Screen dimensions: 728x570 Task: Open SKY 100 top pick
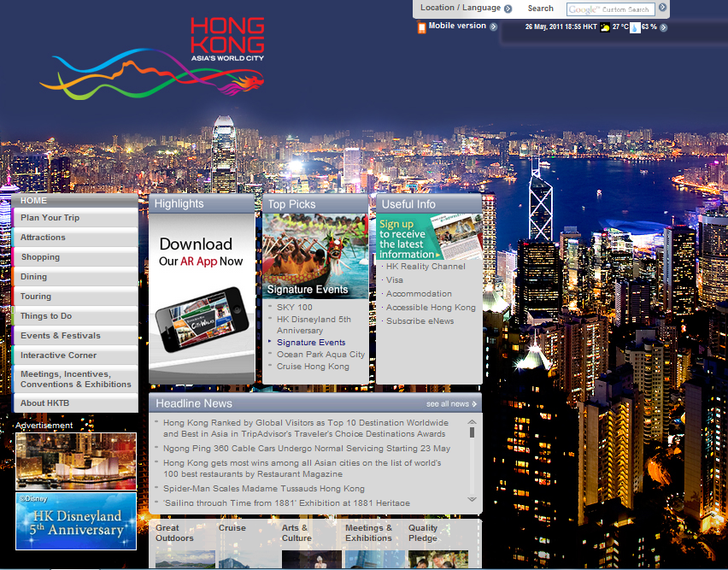294,308
